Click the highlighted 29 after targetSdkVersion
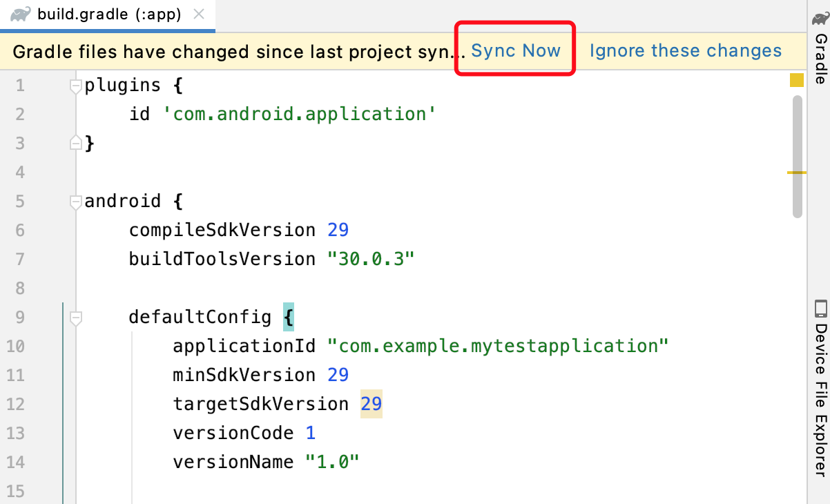 371,404
